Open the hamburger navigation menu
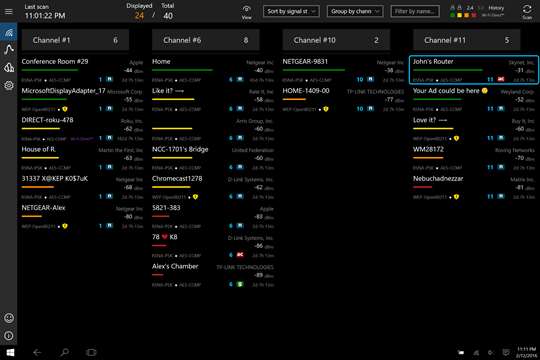540x360 pixels. [x=9, y=11]
